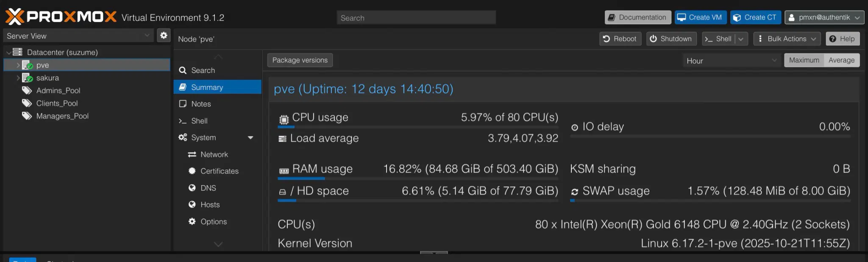Open the Hour timeframe dropdown

pos(731,61)
